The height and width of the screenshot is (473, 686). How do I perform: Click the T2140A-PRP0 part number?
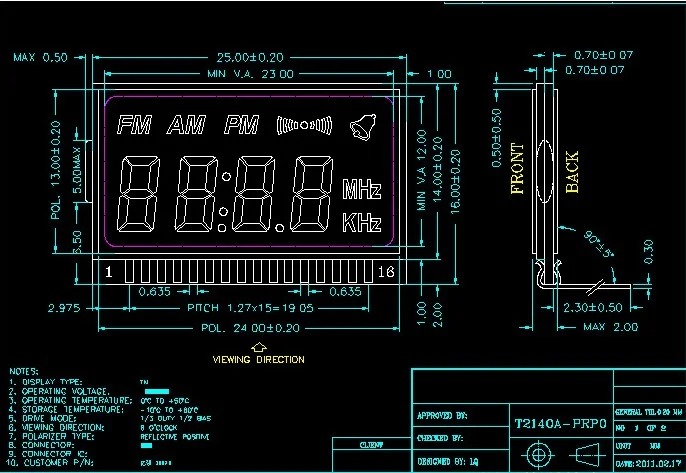(x=560, y=424)
